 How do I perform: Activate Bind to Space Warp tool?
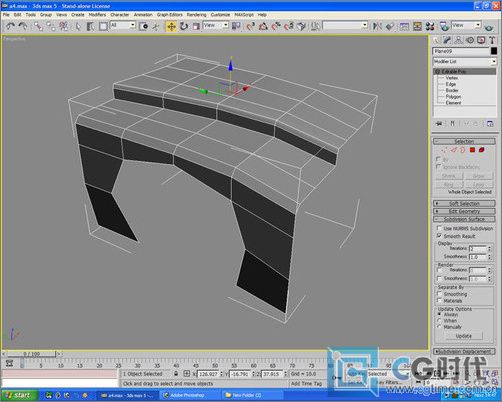[64, 26]
